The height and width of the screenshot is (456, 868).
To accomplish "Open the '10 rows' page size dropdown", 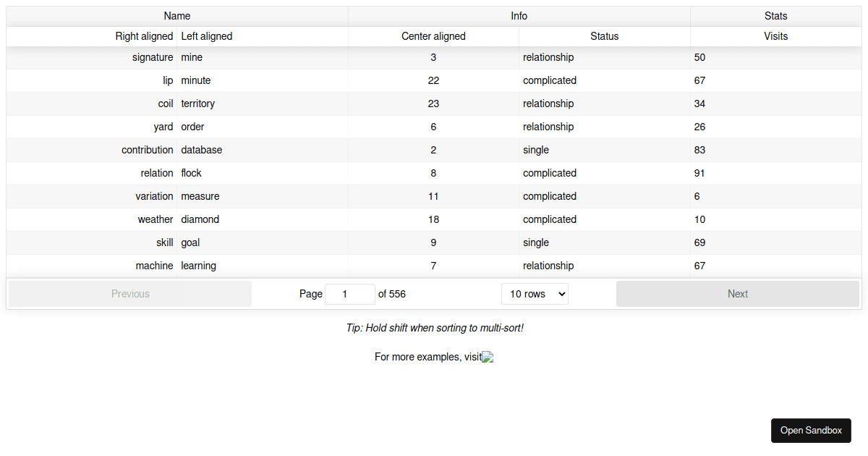I will tap(535, 293).
